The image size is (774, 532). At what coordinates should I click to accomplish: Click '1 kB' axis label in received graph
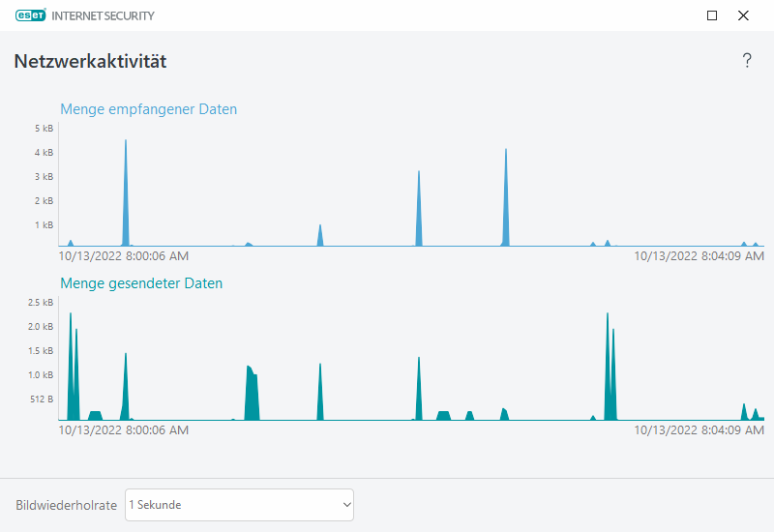pyautogui.click(x=44, y=225)
